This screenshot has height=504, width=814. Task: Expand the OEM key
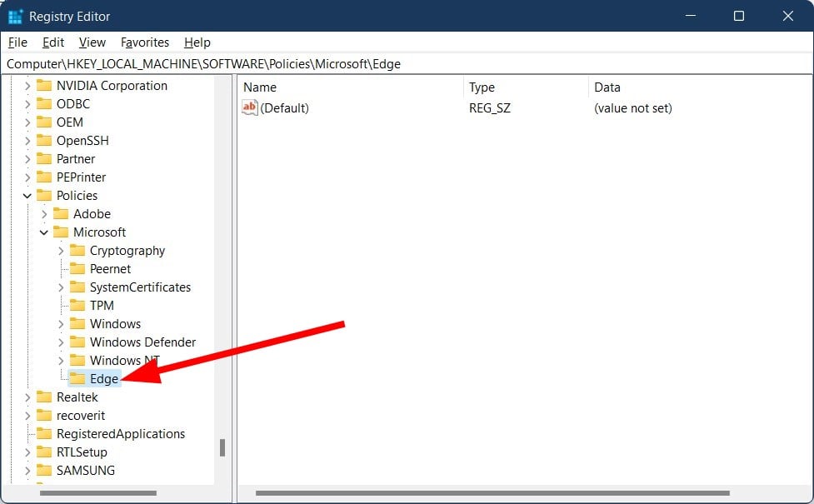27,122
